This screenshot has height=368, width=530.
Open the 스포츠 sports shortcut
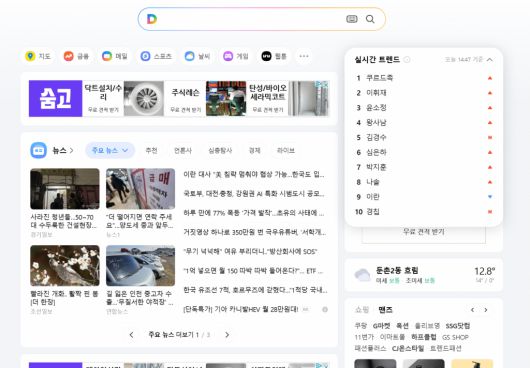(156, 56)
